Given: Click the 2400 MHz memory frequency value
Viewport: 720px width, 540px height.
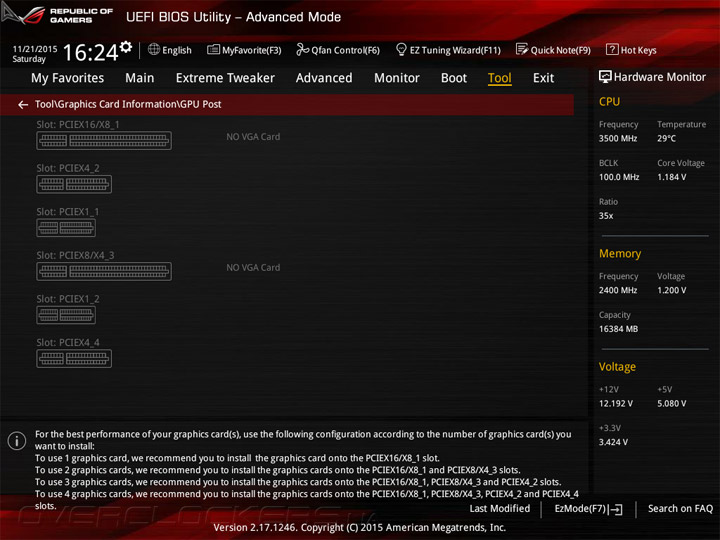Looking at the screenshot, I should (x=618, y=290).
